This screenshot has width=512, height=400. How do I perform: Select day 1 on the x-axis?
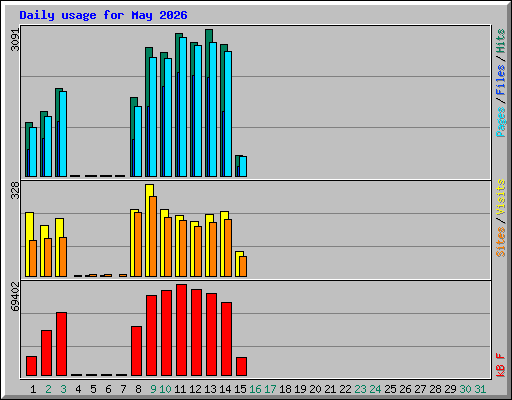click(33, 389)
